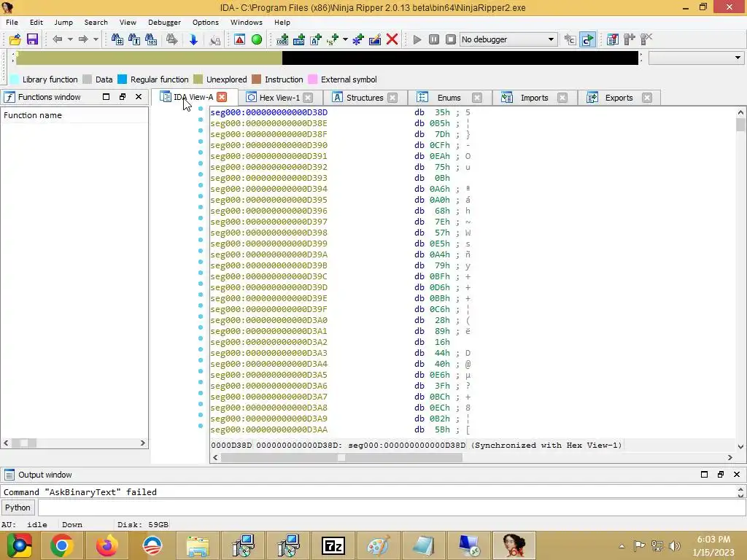Click the green 's' string style icon
Viewport: 747px width, 560px height.
tap(333, 39)
